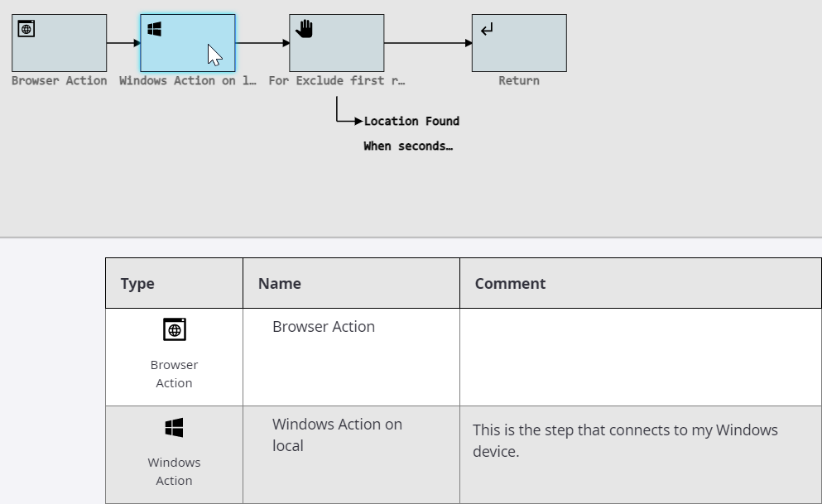822x504 pixels.
Task: Open the "Browser Action" entry in the Name column
Action: click(324, 327)
